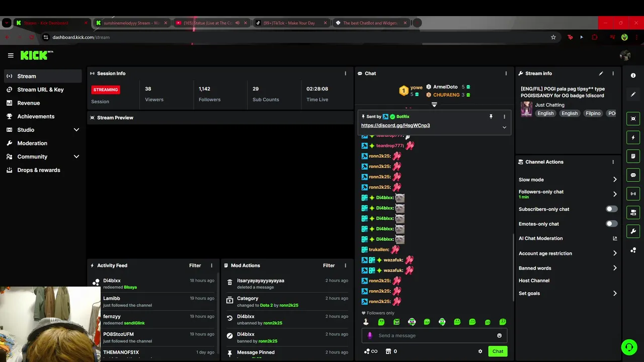Toggle Subscribers-only chat switch
Viewport: 644px width, 362px height.
(x=611, y=209)
